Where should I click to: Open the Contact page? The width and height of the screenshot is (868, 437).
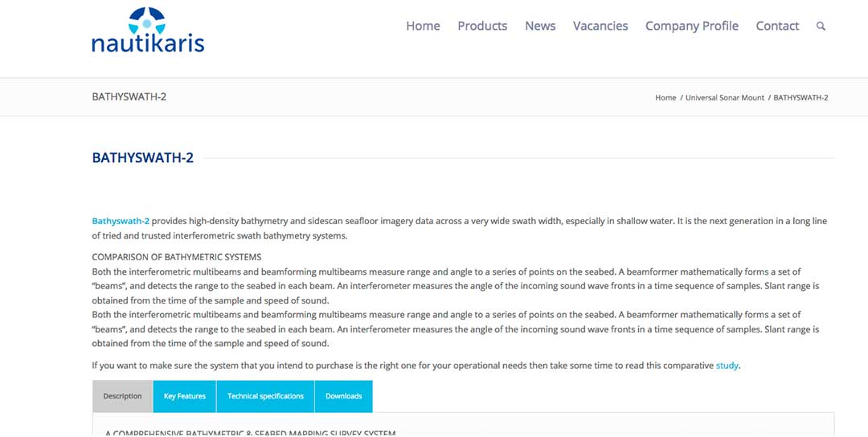click(x=777, y=26)
